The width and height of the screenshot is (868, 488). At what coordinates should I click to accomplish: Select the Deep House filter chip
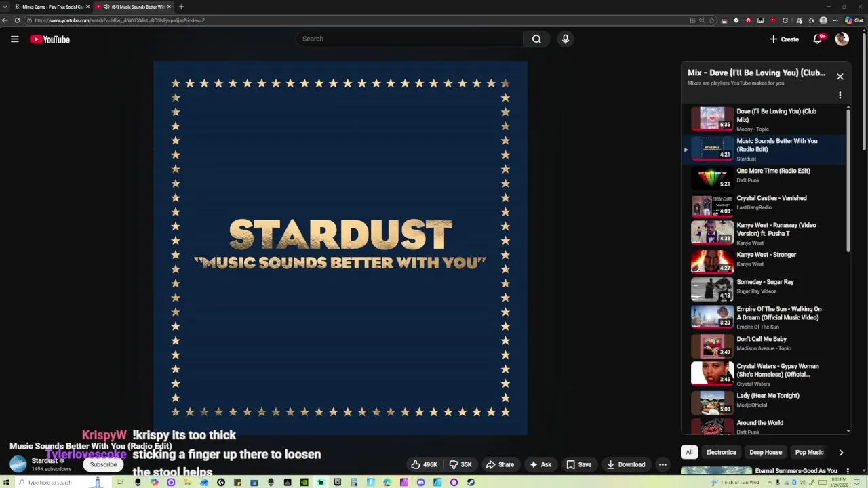(x=766, y=452)
